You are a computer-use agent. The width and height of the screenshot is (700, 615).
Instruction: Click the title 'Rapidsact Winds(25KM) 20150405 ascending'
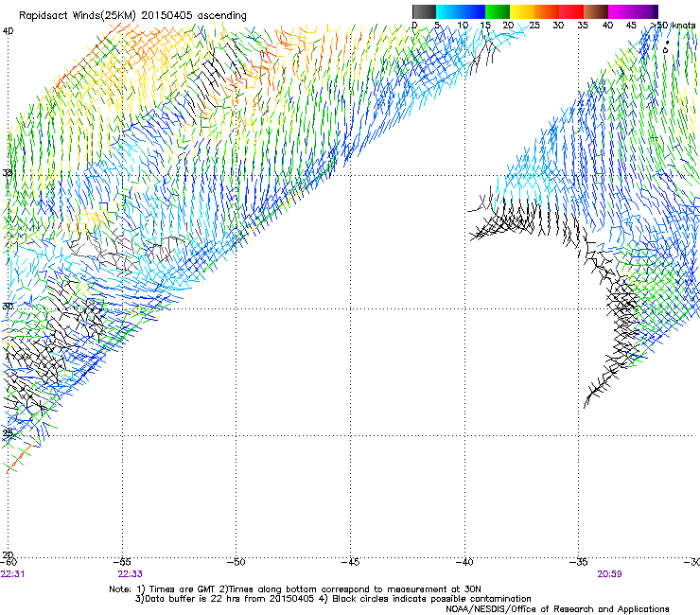tap(132, 15)
